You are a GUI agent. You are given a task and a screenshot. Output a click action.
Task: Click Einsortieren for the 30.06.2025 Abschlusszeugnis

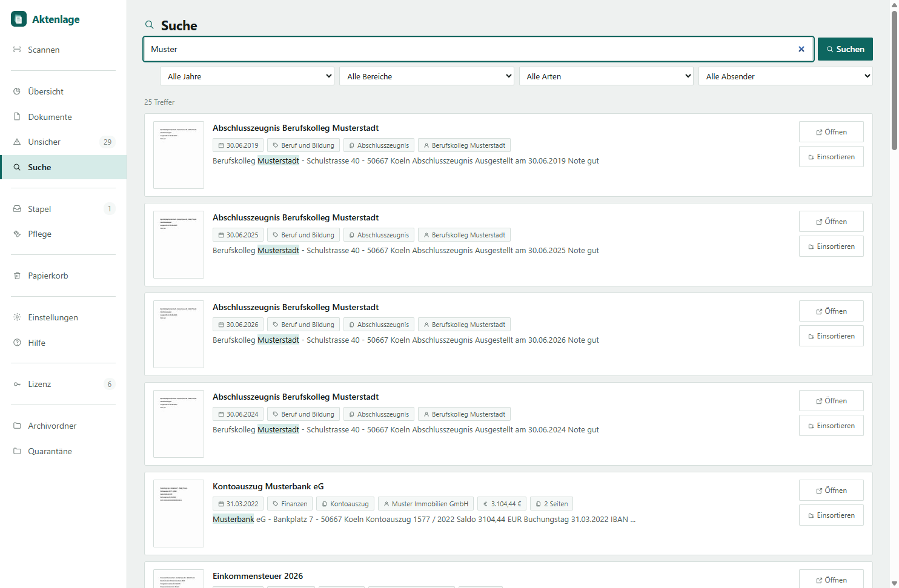831,246
